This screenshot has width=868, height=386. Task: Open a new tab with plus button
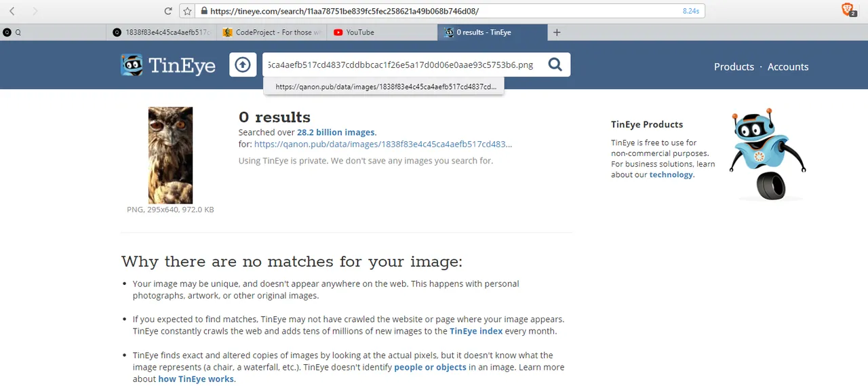point(557,32)
